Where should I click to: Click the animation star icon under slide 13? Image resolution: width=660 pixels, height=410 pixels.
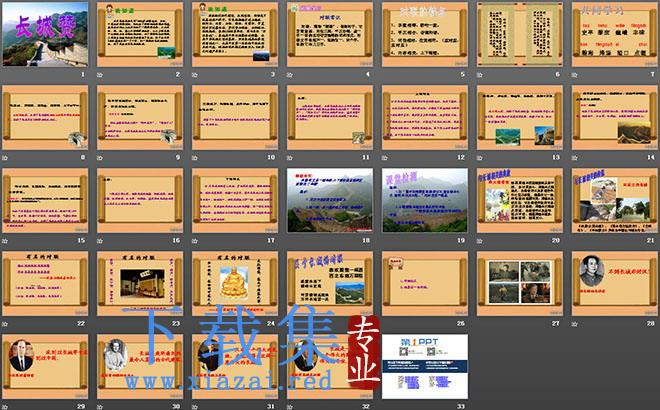click(480, 158)
